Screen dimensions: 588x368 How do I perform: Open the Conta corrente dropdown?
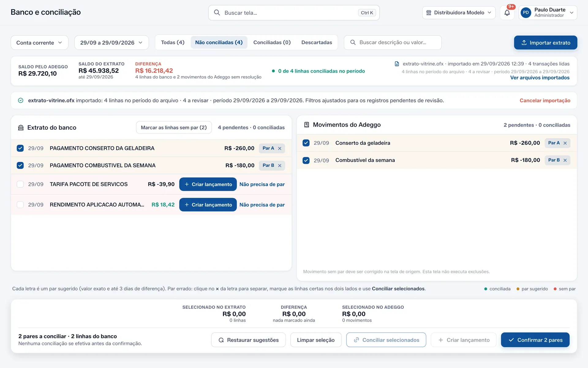click(x=40, y=43)
